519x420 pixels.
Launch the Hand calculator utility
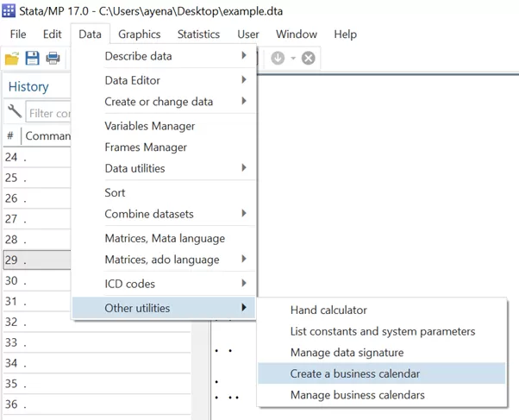(328, 310)
